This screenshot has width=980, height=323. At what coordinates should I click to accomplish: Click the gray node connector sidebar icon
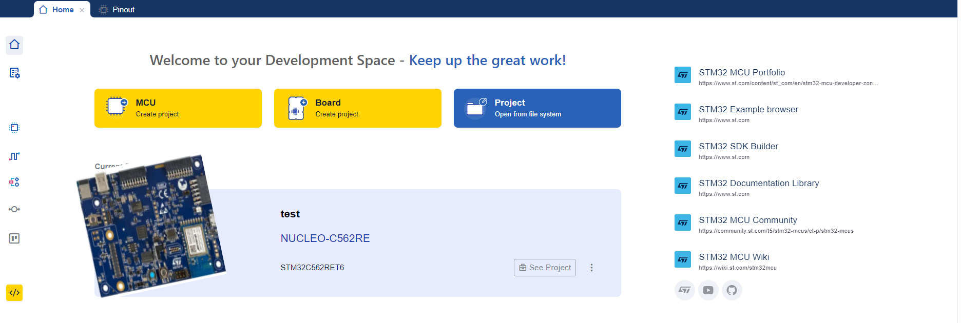click(14, 209)
